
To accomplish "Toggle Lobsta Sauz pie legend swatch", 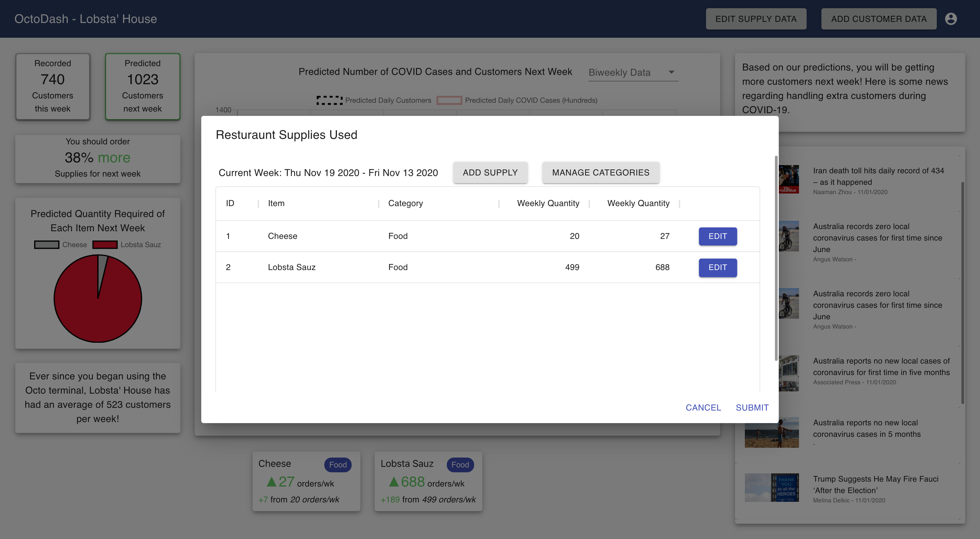I will click(105, 245).
